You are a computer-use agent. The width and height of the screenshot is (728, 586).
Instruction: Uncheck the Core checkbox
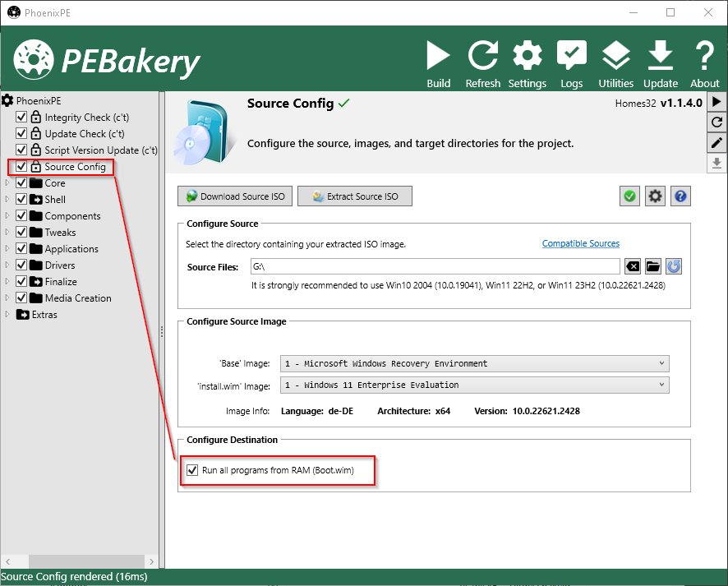(21, 183)
